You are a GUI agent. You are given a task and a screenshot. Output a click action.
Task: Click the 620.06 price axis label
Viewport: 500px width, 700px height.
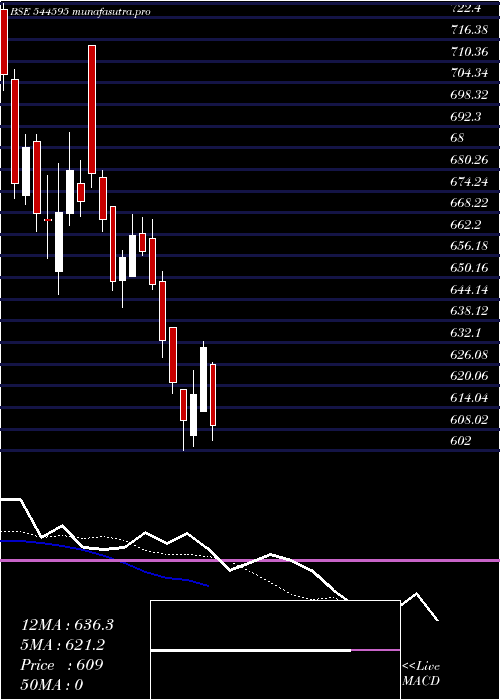tap(470, 376)
